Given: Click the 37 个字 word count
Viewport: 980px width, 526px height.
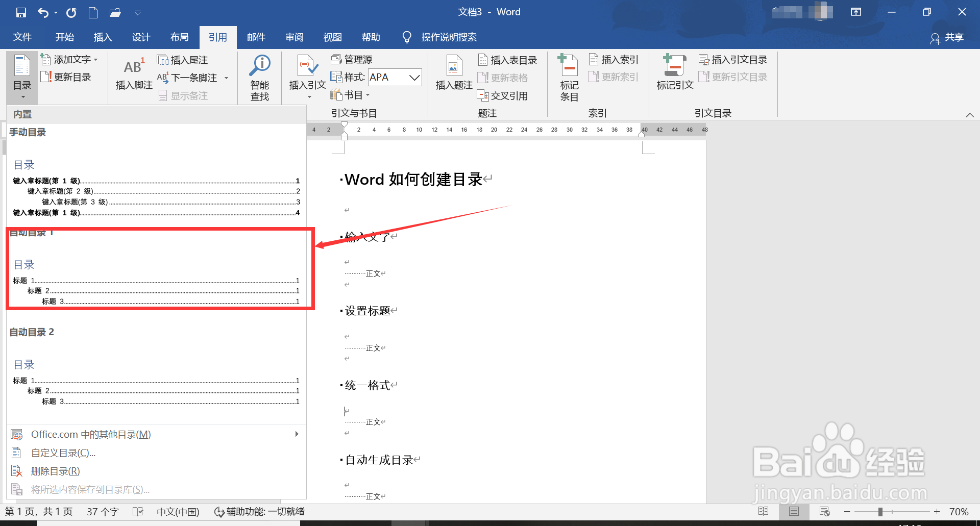Looking at the screenshot, I should coord(103,512).
